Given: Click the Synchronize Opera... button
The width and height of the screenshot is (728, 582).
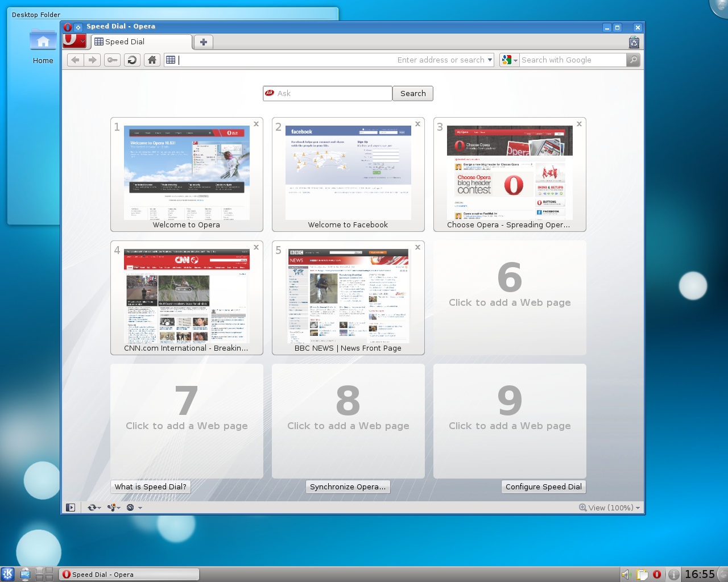Looking at the screenshot, I should coord(348,487).
